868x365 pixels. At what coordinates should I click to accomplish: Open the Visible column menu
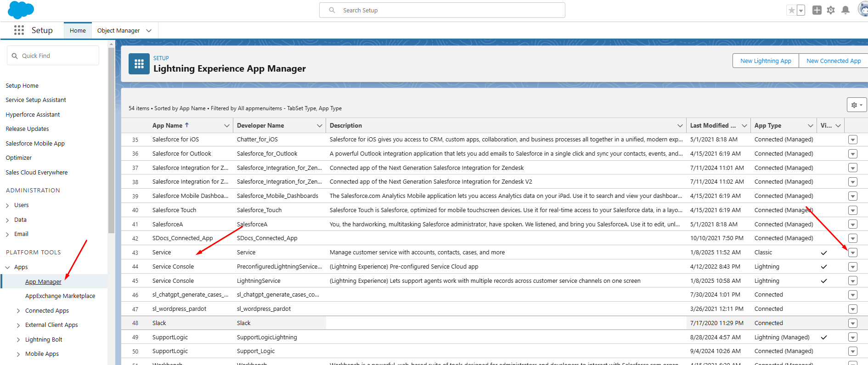pos(838,126)
